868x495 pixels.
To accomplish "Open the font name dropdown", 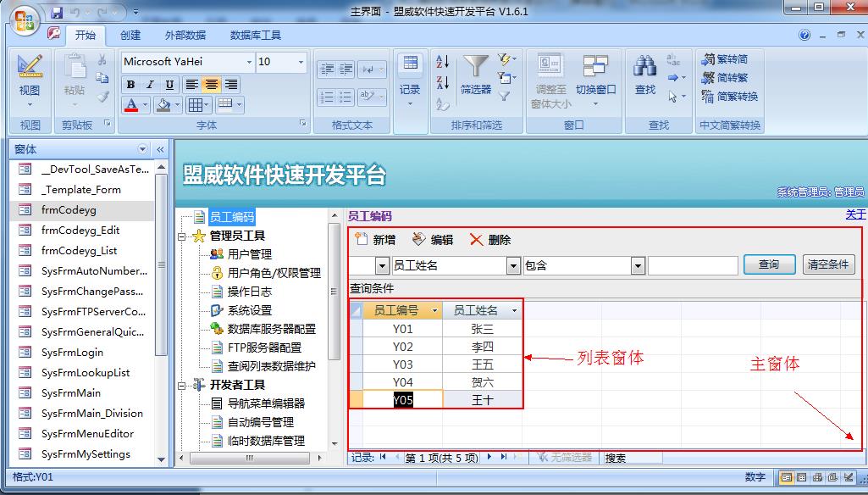I will [x=249, y=62].
